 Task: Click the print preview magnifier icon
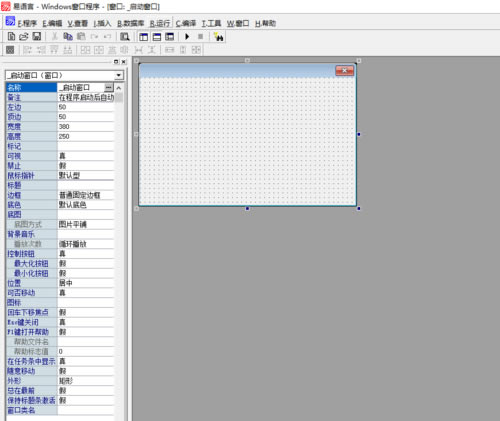pyautogui.click(x=125, y=36)
